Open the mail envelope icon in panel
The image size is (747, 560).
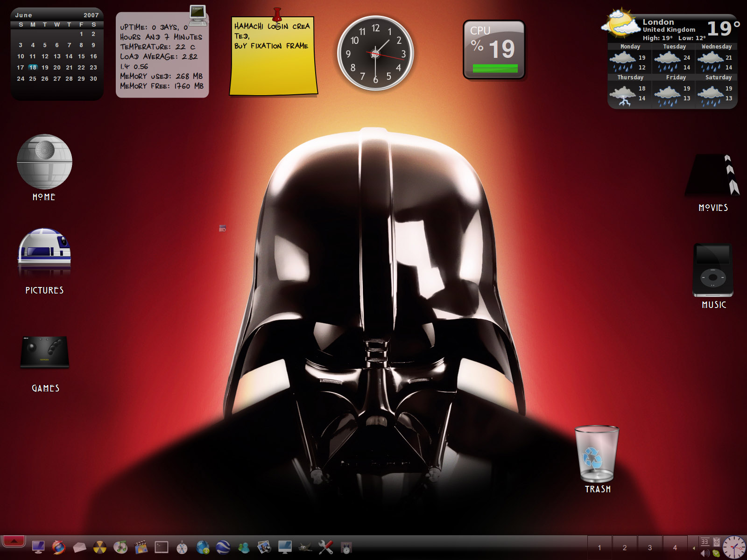[79, 547]
